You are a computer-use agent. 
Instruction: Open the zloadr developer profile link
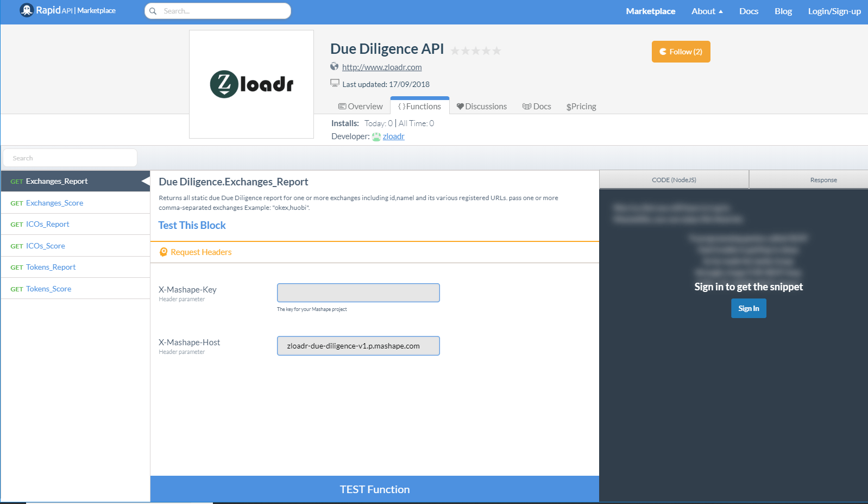[x=394, y=136]
